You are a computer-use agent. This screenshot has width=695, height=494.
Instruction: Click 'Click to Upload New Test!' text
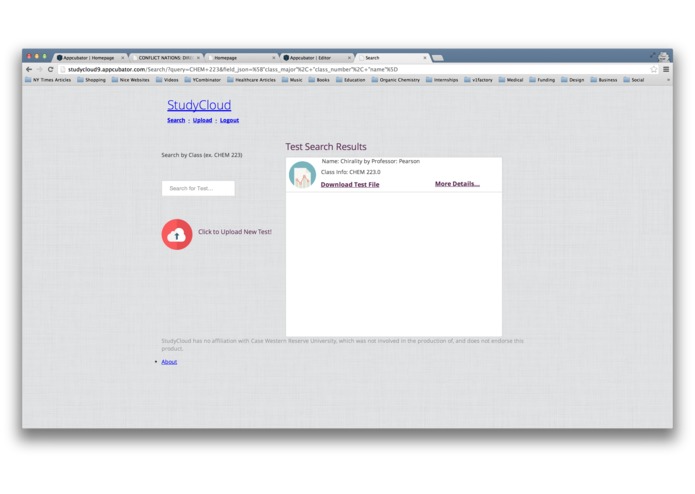pyautogui.click(x=235, y=232)
